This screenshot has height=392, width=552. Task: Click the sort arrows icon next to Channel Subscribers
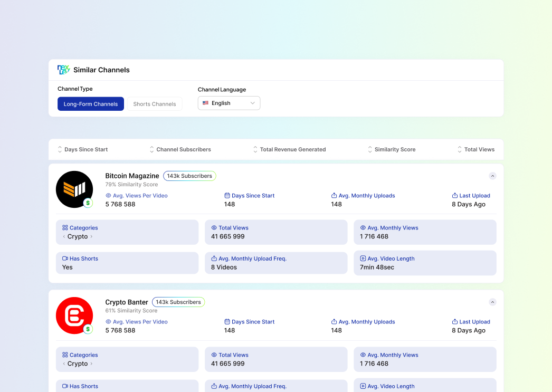click(152, 149)
